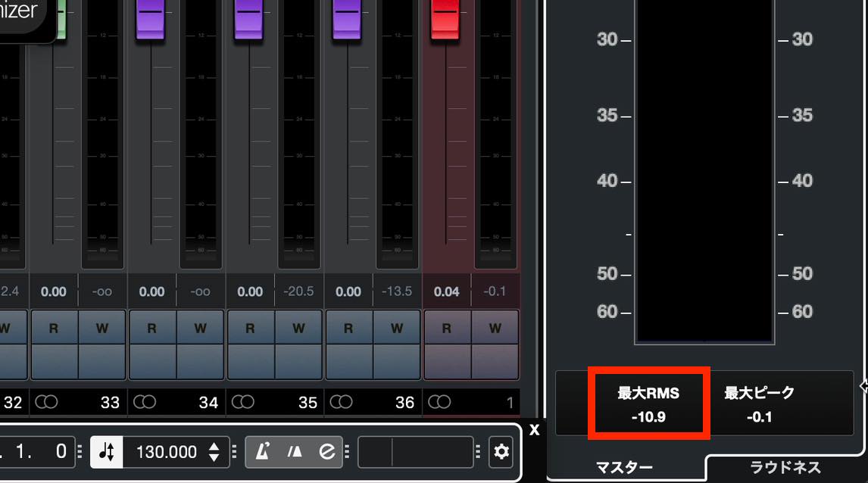Open the click pattern editor icon
The image size is (868, 483).
tap(327, 452)
